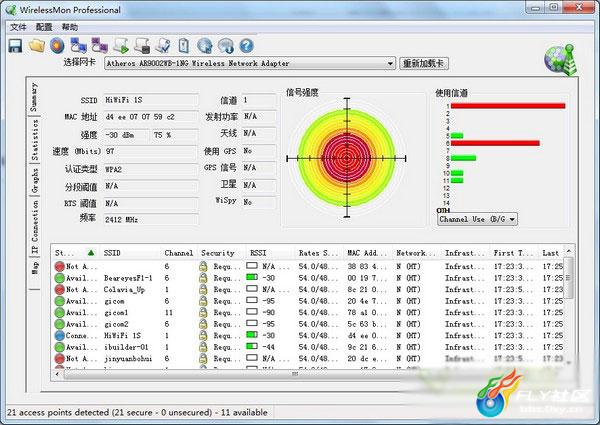Screen dimensions: 600x425
Task: Click the Save floppy disk icon
Action: 15,46
